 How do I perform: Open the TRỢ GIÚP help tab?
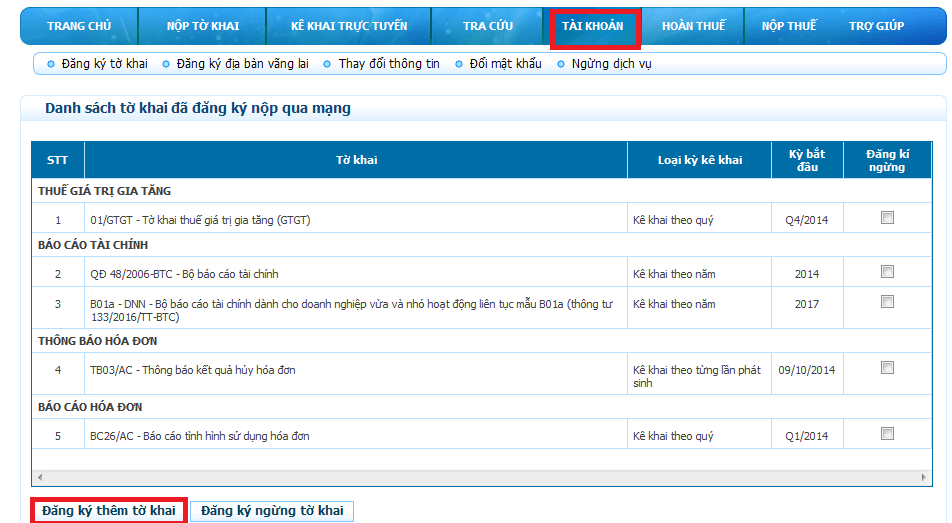point(876,26)
